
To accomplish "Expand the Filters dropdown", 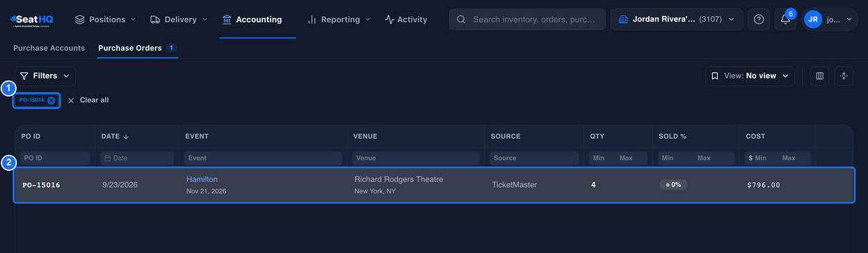I will tap(45, 76).
